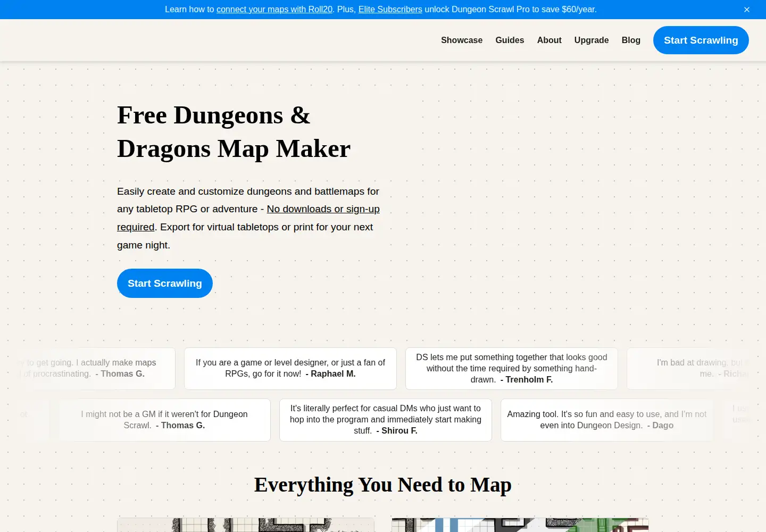
Task: Click the hero Start Scrawling button
Action: tap(165, 283)
